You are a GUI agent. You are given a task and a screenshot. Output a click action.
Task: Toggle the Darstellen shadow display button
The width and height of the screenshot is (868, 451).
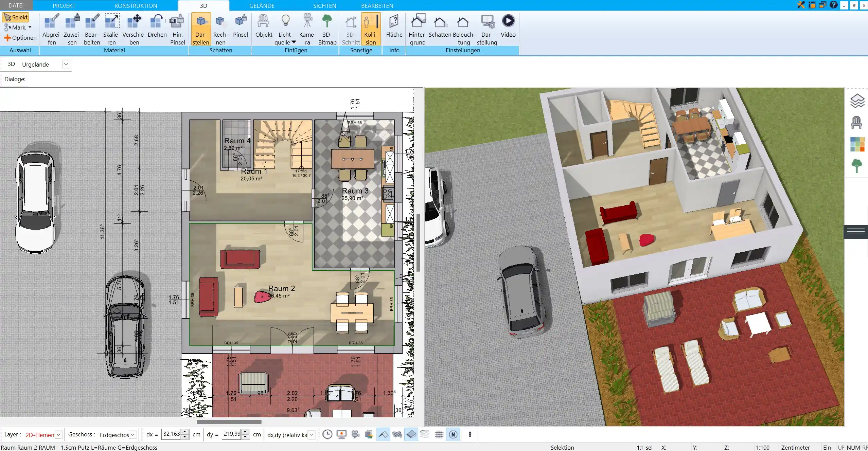(201, 29)
